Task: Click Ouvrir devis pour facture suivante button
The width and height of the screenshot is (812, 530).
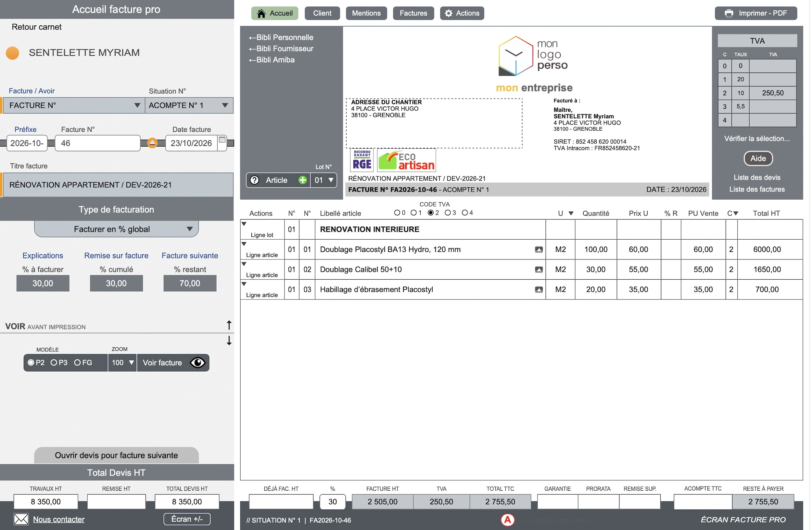Action: 116,455
